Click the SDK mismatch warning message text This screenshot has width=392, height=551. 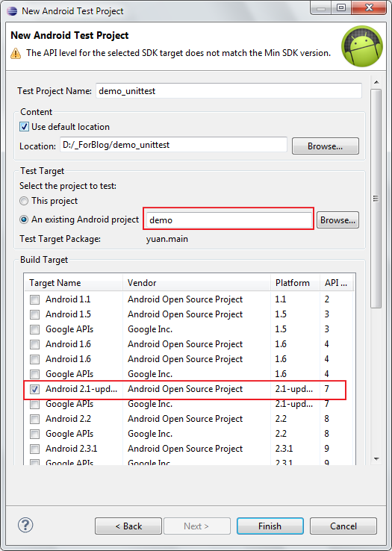tap(178, 53)
